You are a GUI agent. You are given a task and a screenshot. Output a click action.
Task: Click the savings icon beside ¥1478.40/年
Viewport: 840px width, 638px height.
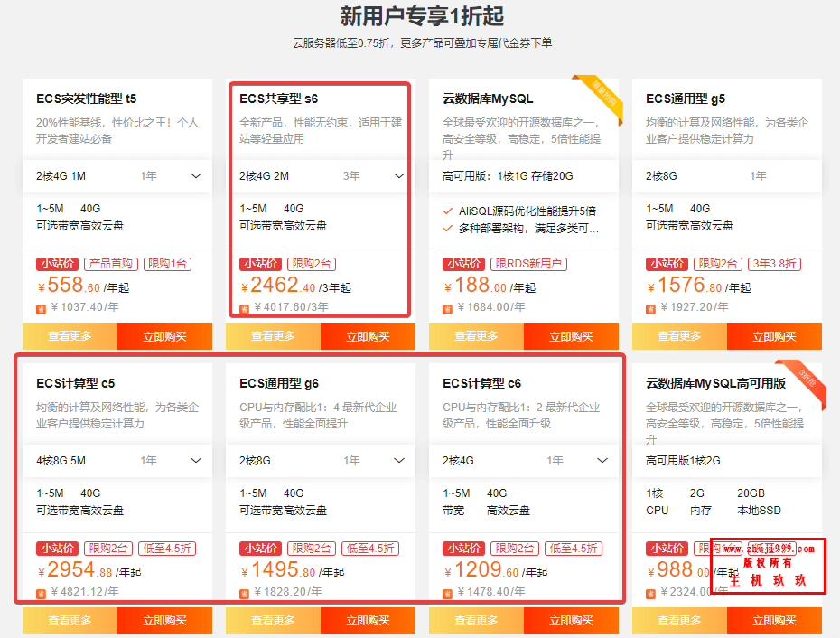(447, 594)
